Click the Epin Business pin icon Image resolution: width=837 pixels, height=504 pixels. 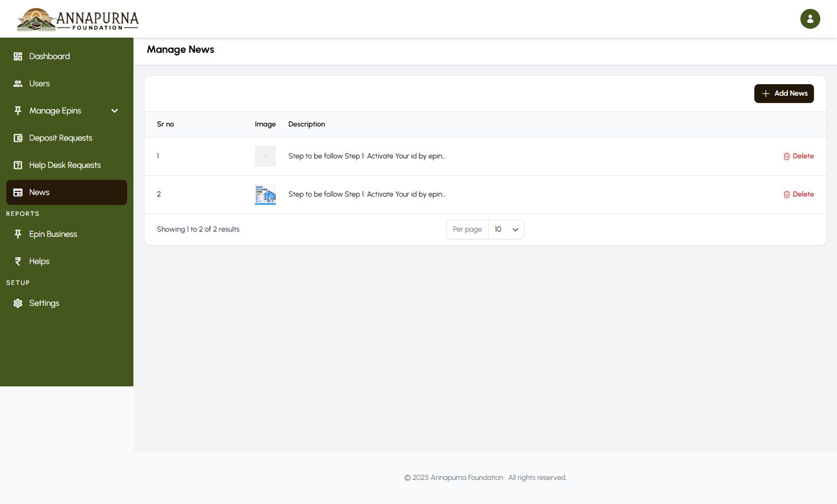18,234
